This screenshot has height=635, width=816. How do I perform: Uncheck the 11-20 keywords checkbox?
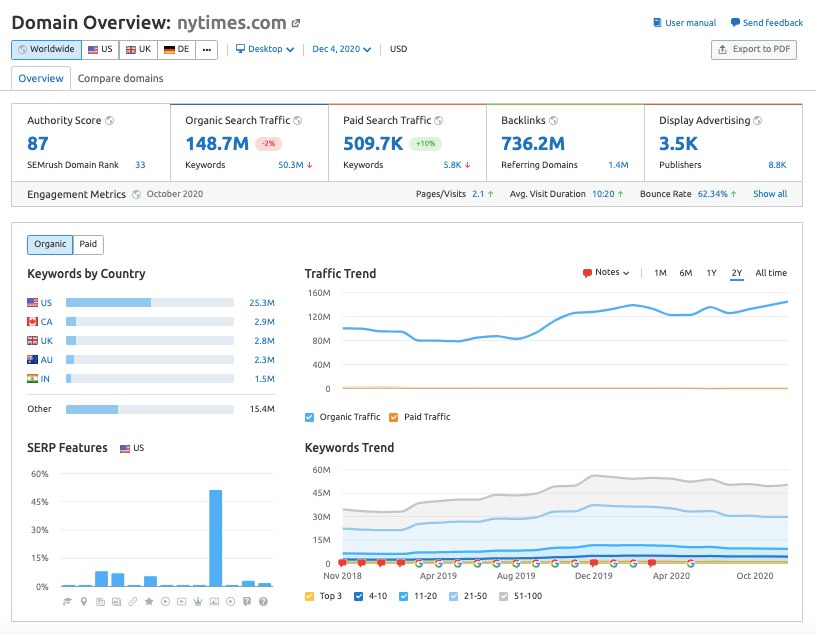(x=404, y=596)
